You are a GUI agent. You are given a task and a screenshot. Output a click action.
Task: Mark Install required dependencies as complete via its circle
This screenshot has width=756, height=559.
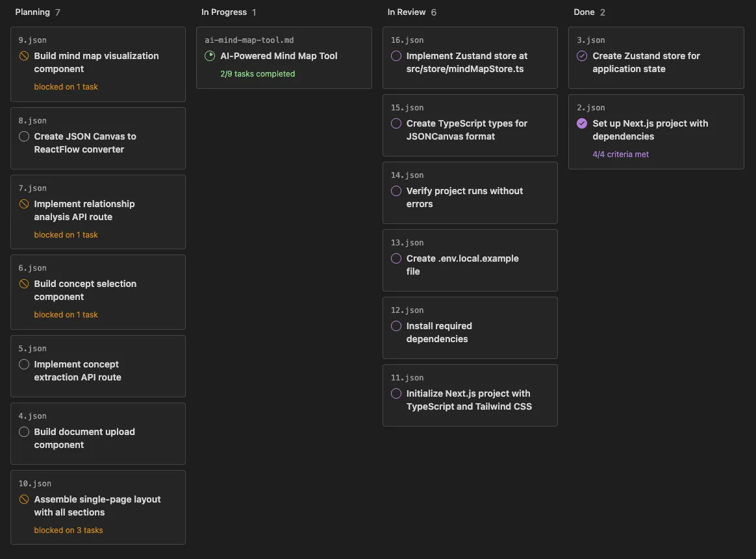coord(396,326)
